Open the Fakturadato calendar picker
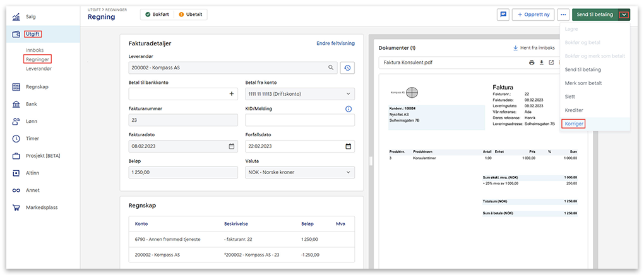This screenshot has height=275, width=644. pyautogui.click(x=231, y=146)
